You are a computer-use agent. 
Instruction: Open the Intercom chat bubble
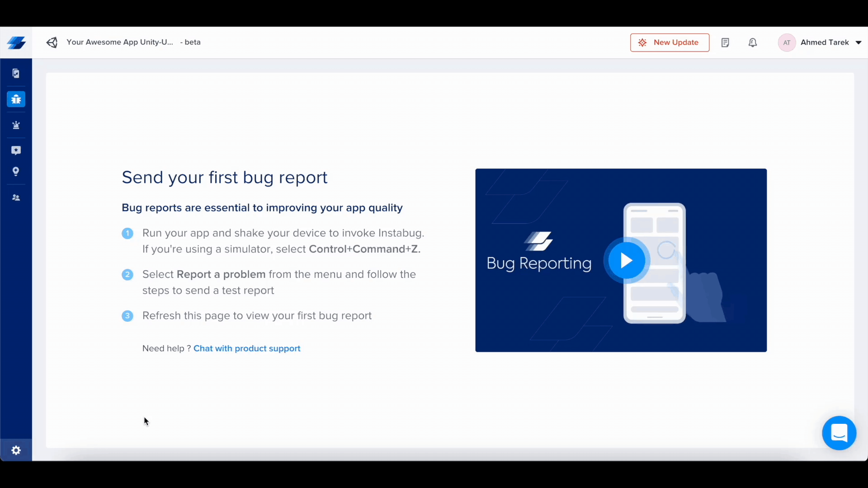click(839, 433)
